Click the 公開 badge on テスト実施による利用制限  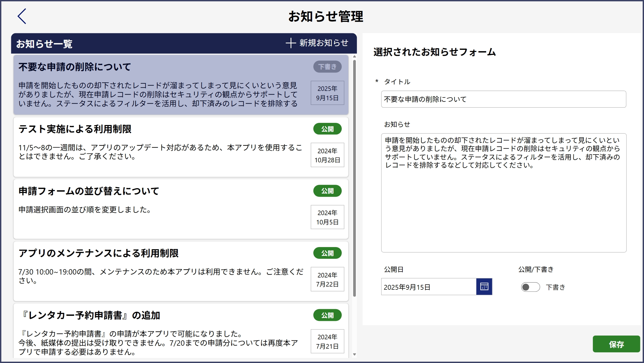click(327, 129)
